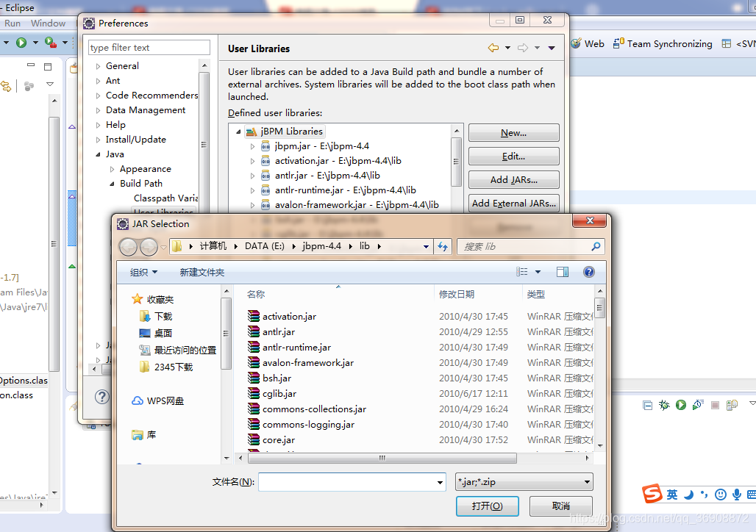Open the 2345下载 folder
This screenshot has height=532, width=756.
166,367
